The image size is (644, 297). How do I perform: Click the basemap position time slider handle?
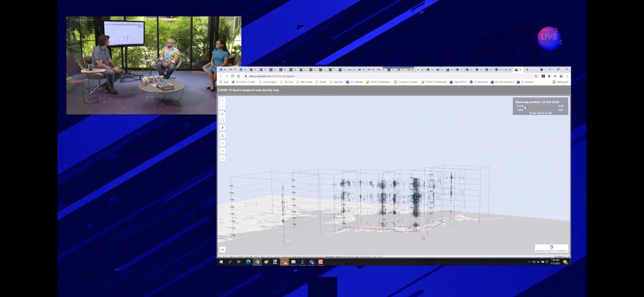pyautogui.click(x=525, y=109)
